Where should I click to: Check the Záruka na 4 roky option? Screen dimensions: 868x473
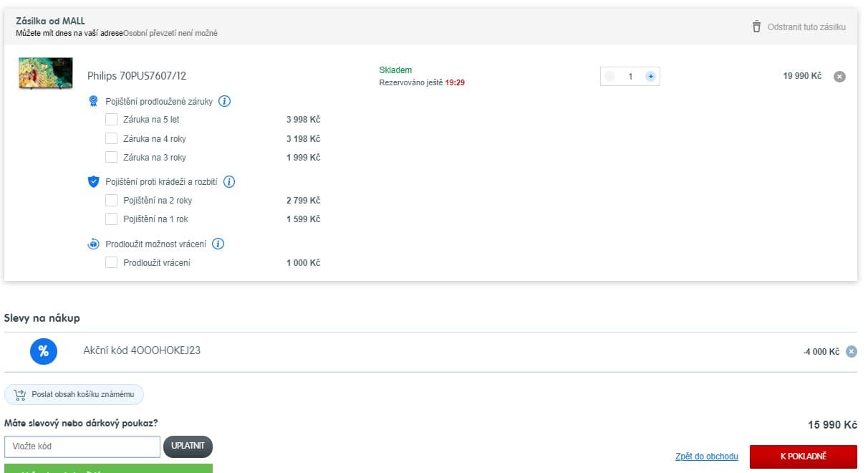111,138
